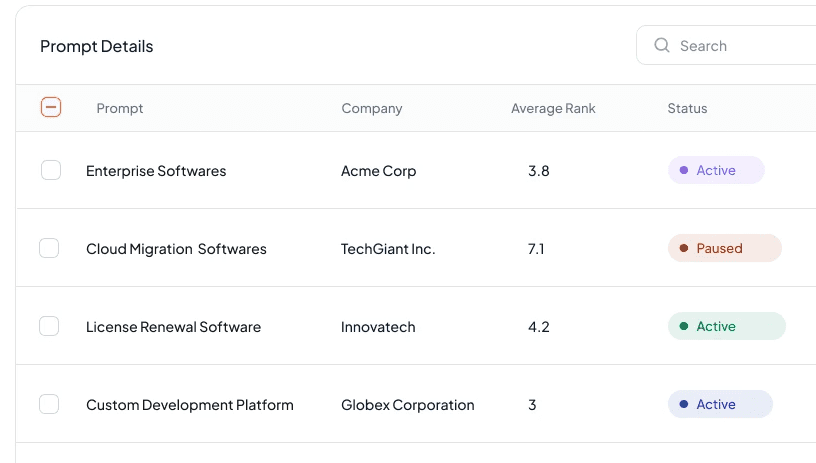816x463 pixels.
Task: Open the Cloud Migration Softwares prompt
Action: coord(176,249)
